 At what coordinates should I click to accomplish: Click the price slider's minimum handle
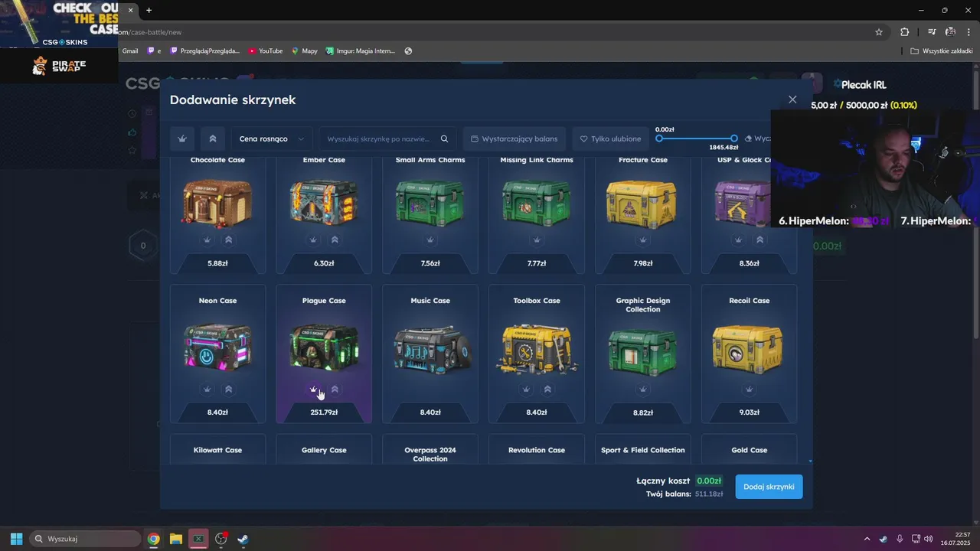click(x=659, y=139)
